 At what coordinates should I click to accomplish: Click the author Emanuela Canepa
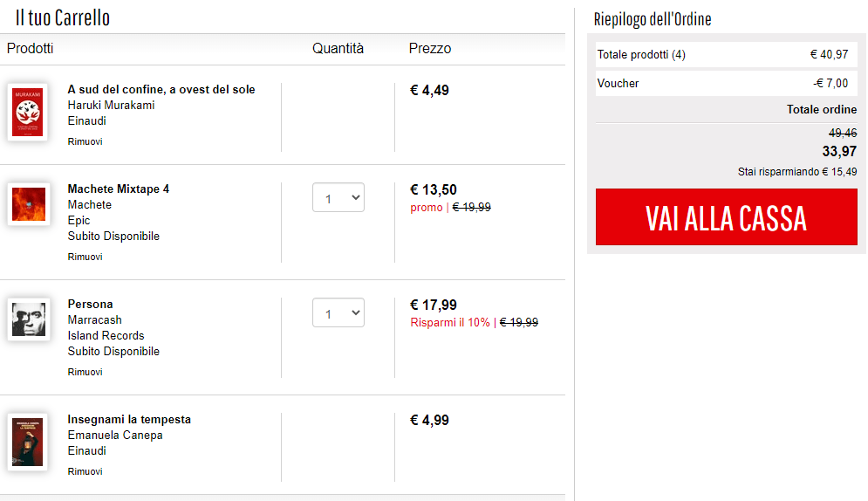[x=115, y=436]
